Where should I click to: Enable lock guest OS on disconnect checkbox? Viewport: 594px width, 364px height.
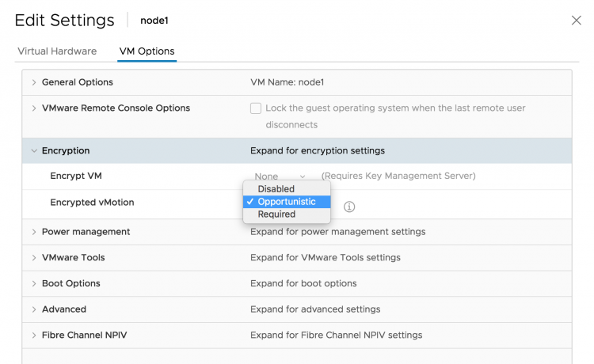(x=256, y=108)
